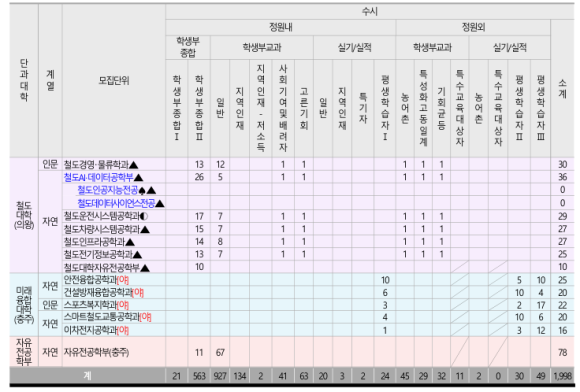Click the triangle icon after 철도경영·물류학과
The width and height of the screenshot is (580, 392).
tap(133, 165)
